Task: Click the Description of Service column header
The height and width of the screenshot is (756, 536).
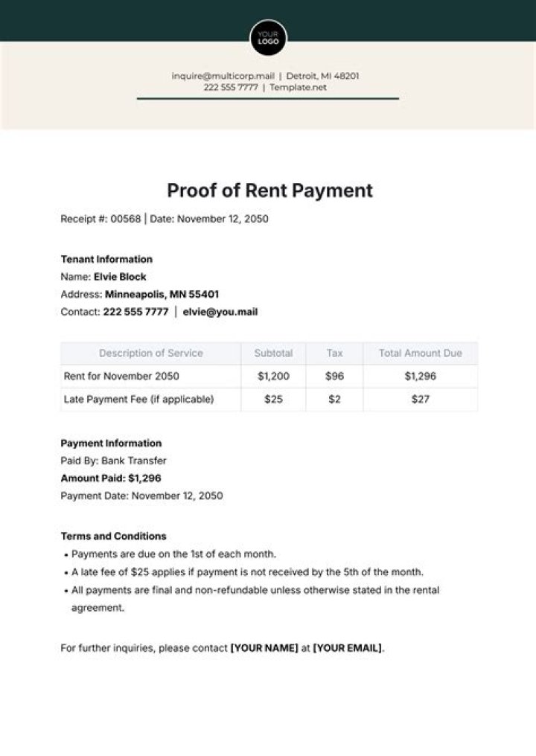Action: click(x=150, y=353)
